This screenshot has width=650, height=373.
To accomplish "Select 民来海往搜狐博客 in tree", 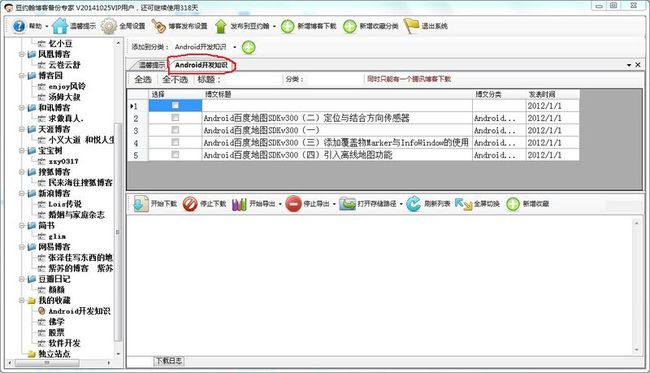I will point(80,182).
